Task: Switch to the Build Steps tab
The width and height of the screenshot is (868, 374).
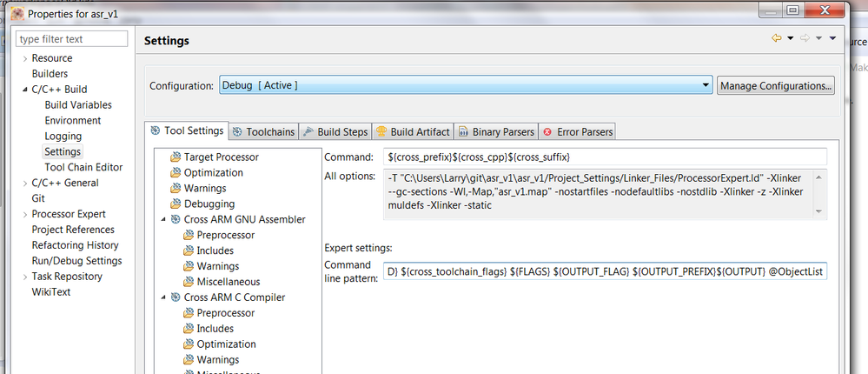Action: [335, 132]
